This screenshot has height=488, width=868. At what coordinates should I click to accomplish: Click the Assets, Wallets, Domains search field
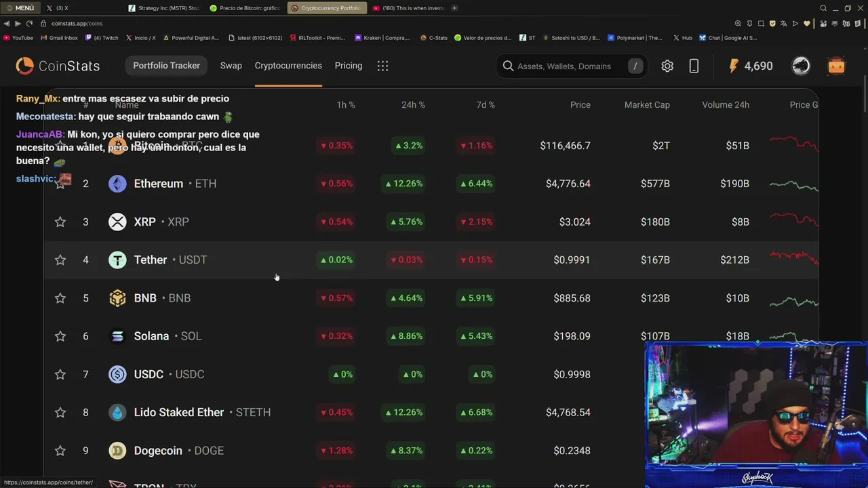(x=571, y=66)
